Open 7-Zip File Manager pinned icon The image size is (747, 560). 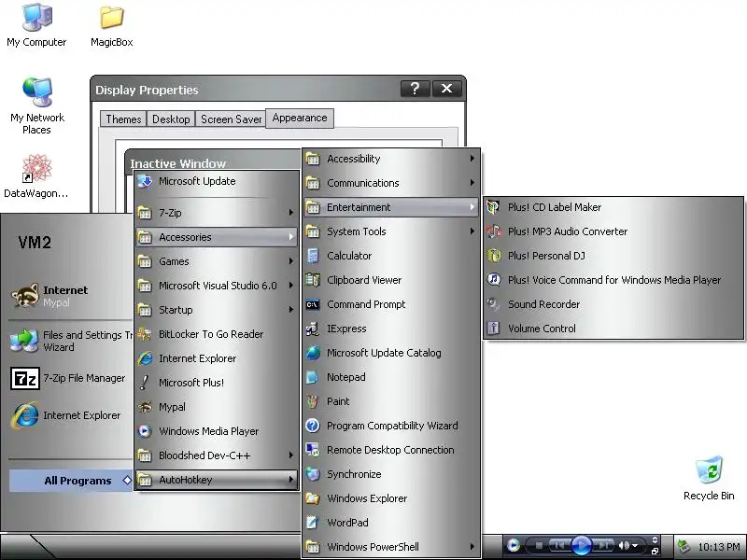[x=25, y=379]
